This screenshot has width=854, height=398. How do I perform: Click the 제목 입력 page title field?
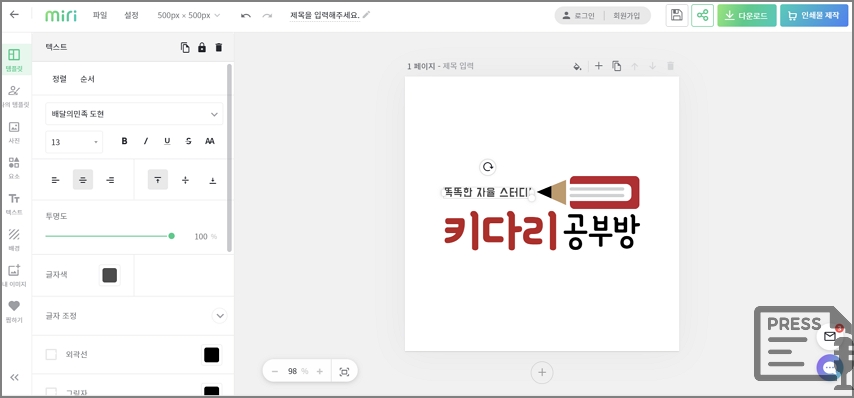click(x=458, y=66)
